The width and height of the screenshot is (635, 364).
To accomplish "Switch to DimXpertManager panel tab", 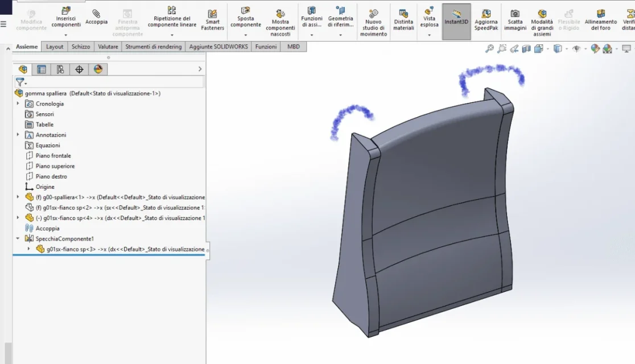I will [79, 69].
